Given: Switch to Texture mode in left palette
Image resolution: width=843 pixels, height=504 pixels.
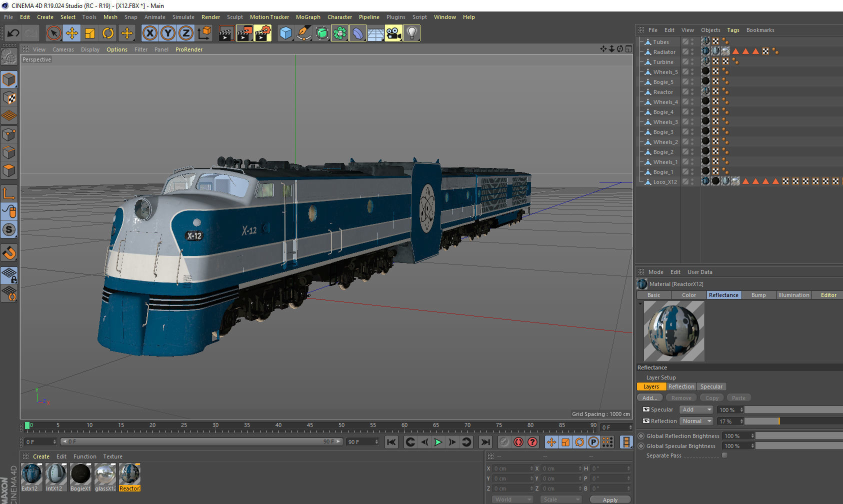Looking at the screenshot, I should pyautogui.click(x=9, y=98).
